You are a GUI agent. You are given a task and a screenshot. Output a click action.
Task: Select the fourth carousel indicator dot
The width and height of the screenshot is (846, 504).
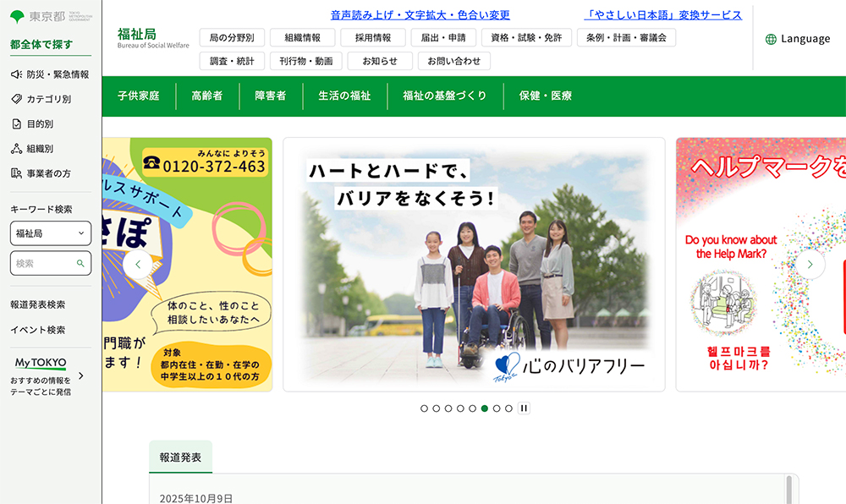pos(460,408)
